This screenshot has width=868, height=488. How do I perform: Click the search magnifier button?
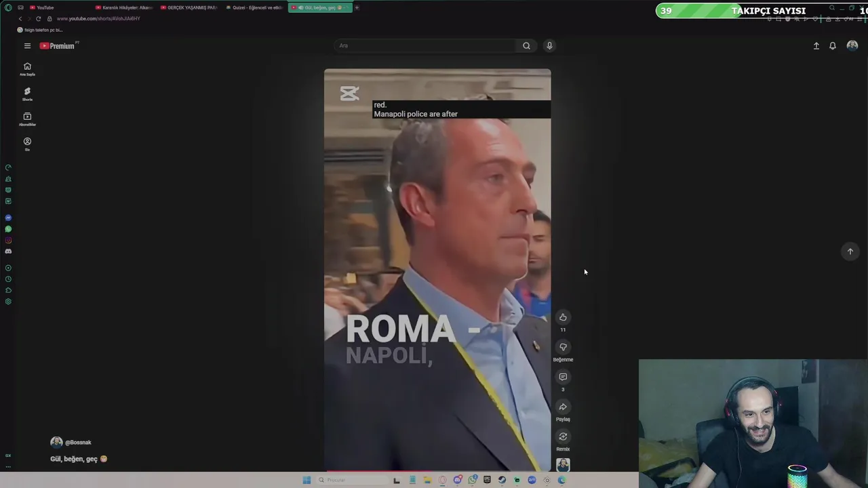click(526, 45)
